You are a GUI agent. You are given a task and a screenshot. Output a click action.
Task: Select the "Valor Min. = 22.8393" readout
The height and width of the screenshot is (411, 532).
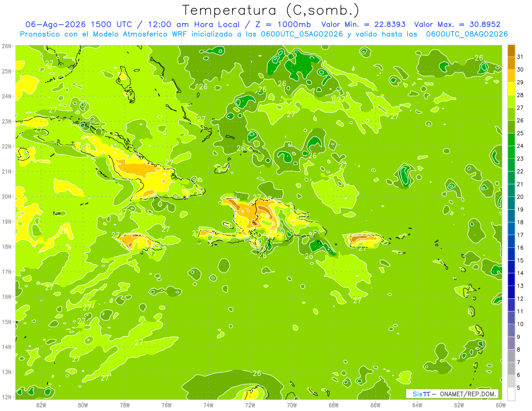click(364, 24)
